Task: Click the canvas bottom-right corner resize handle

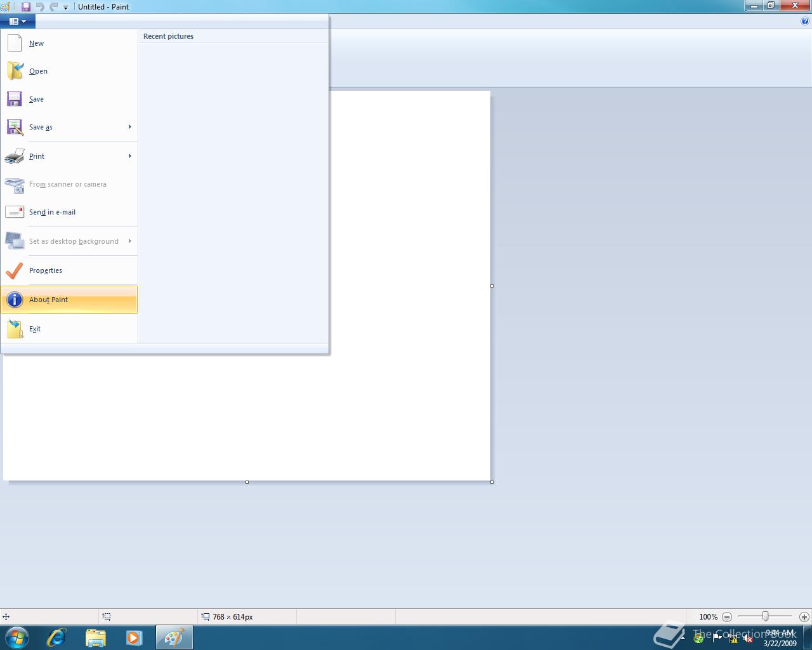Action: (x=492, y=482)
